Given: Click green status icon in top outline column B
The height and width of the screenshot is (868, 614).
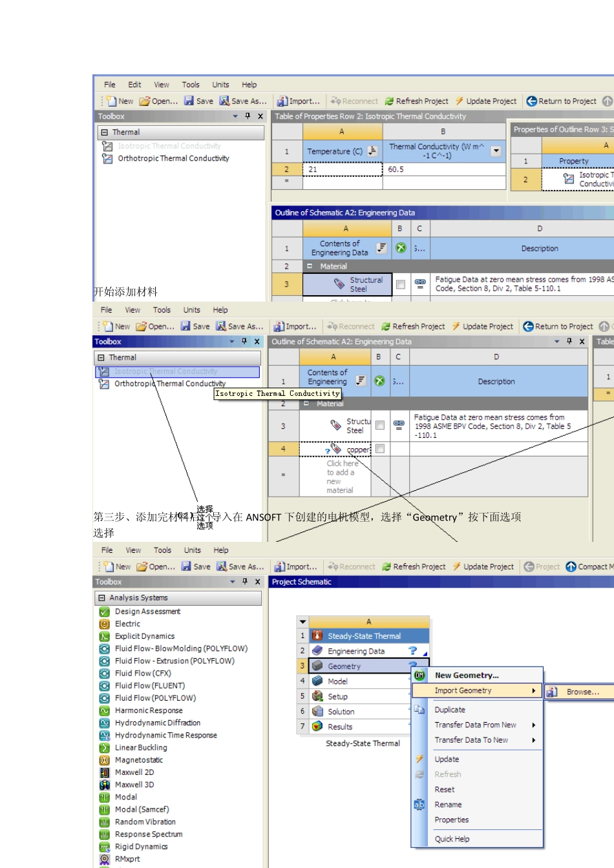Looking at the screenshot, I should point(401,248).
